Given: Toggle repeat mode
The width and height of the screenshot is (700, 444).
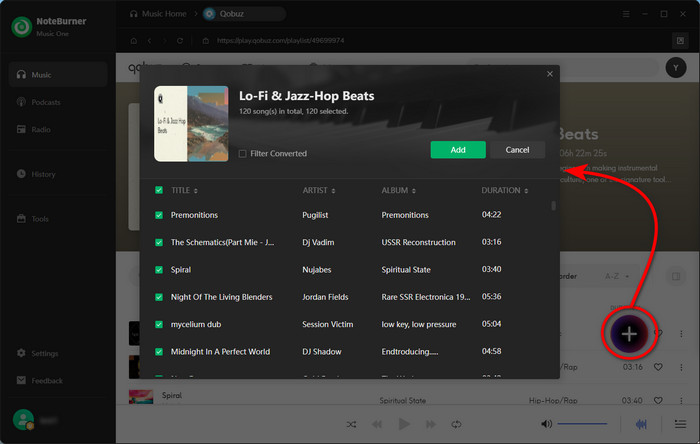Looking at the screenshot, I should tap(456, 424).
